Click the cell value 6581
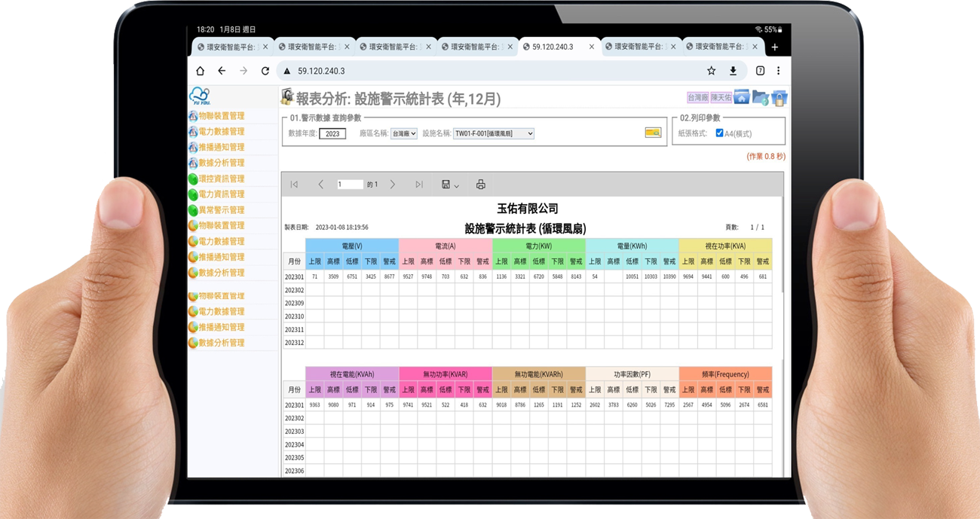The width and height of the screenshot is (980, 519). click(x=763, y=405)
